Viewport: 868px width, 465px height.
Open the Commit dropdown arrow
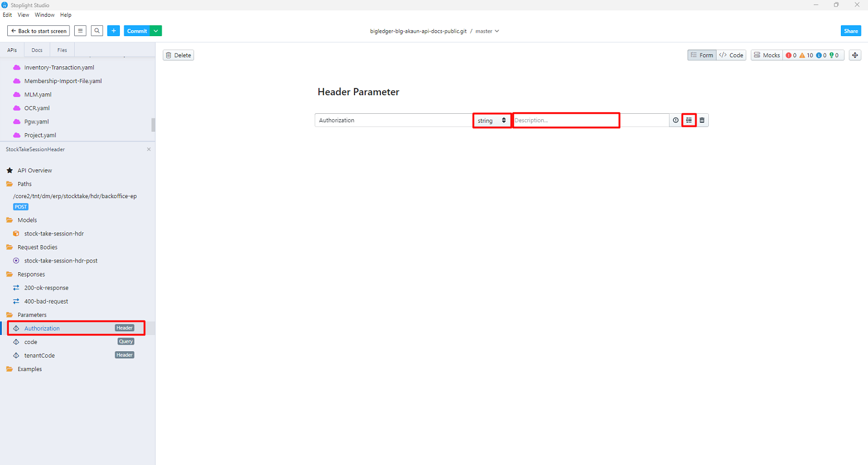pos(156,31)
